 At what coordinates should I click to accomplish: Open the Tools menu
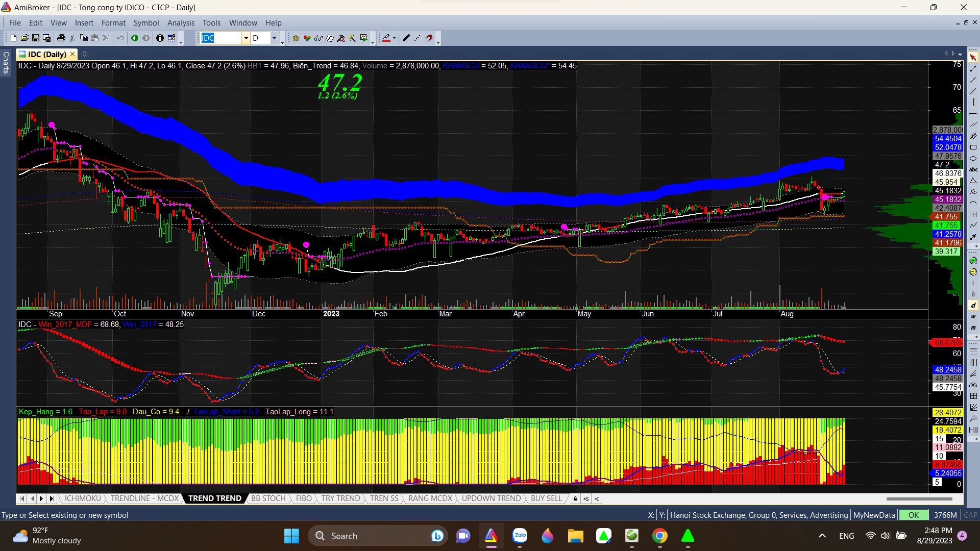pyautogui.click(x=211, y=22)
